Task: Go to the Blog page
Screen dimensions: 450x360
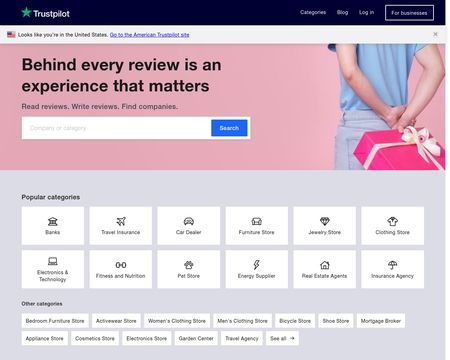Action: [x=342, y=12]
